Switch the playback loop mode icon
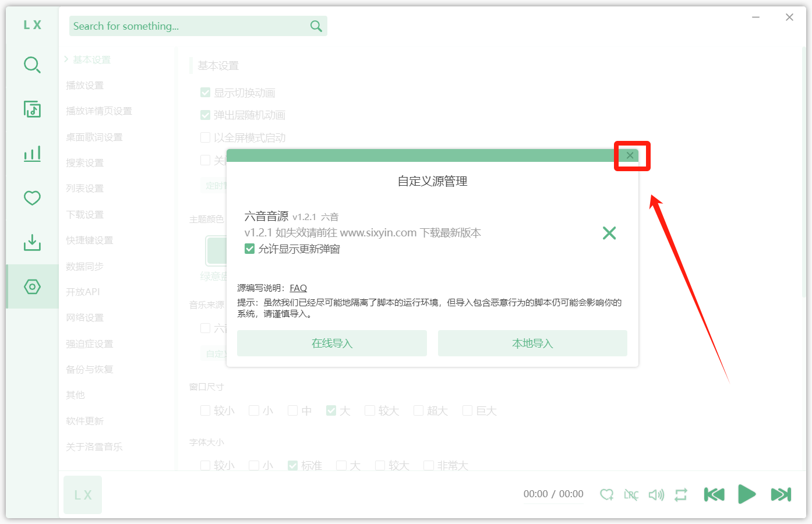 [x=681, y=495]
